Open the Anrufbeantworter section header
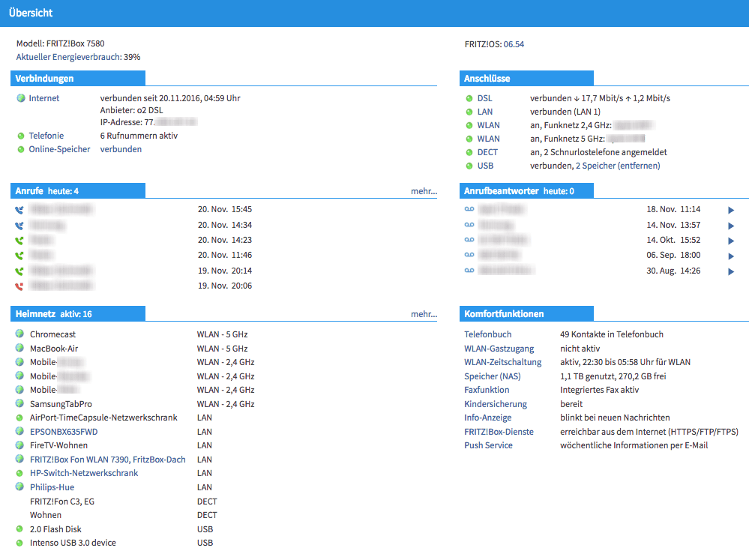The width and height of the screenshot is (749, 560). click(x=526, y=190)
